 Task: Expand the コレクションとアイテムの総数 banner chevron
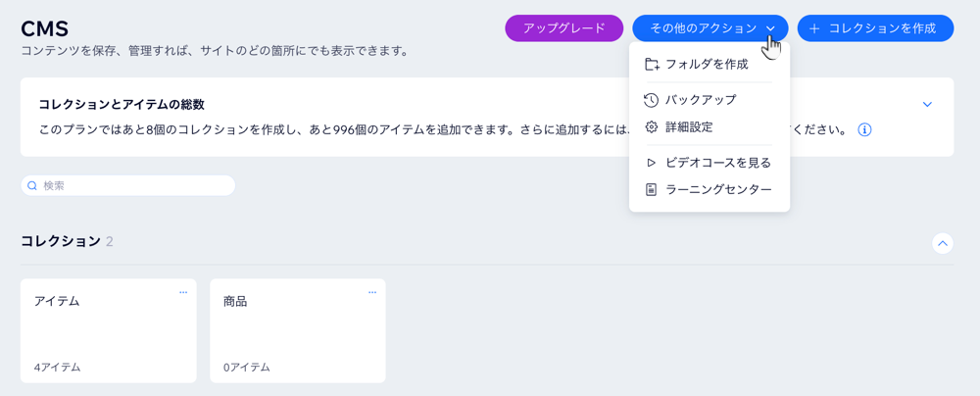pyautogui.click(x=927, y=104)
